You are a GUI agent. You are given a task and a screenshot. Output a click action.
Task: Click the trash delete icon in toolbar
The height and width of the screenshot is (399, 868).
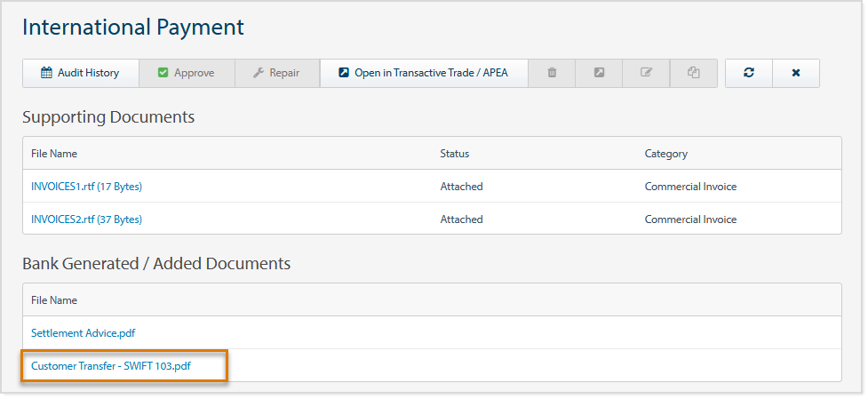[x=552, y=73]
